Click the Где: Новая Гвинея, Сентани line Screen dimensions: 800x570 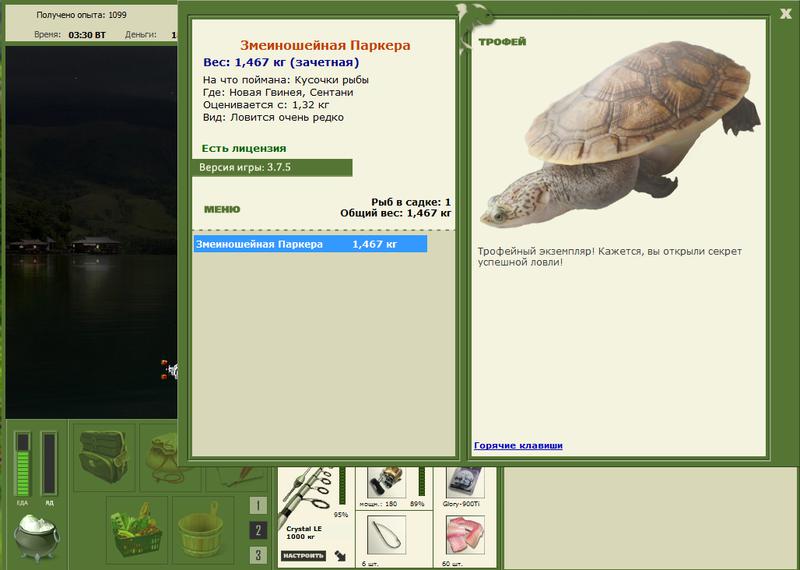[x=278, y=92]
